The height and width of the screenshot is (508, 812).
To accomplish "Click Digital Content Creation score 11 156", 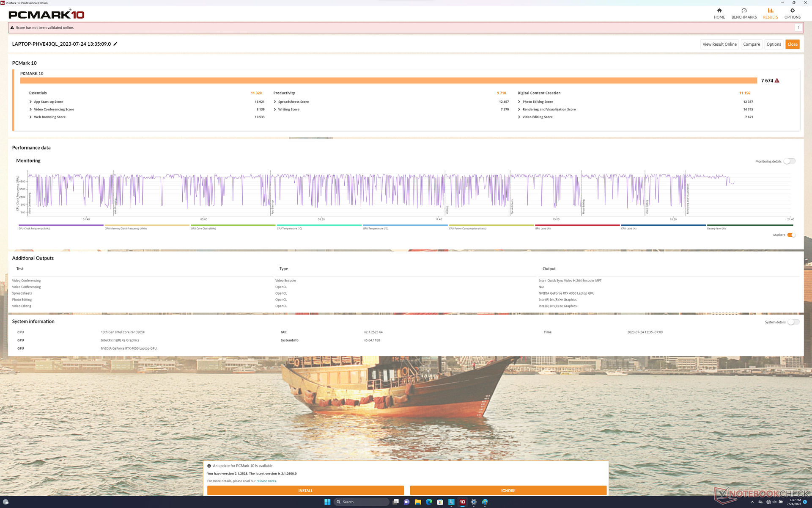I will (744, 93).
